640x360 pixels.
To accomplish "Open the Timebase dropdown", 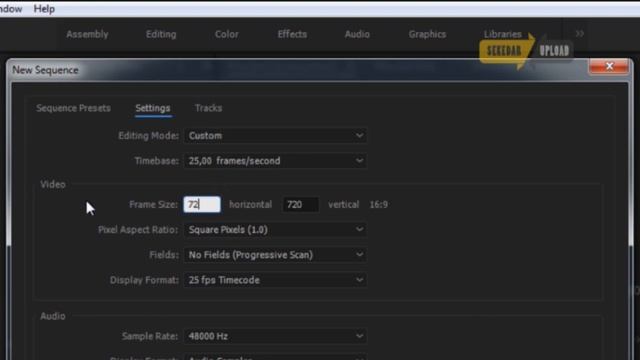I will click(x=275, y=161).
